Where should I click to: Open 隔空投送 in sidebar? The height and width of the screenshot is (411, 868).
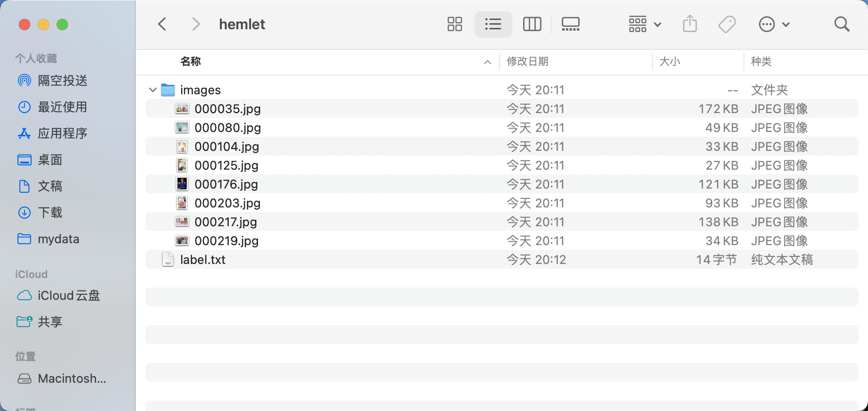pyautogui.click(x=62, y=81)
